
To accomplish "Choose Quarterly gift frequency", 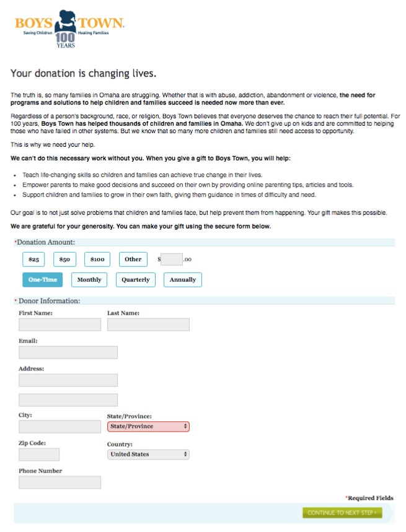I will 136,280.
